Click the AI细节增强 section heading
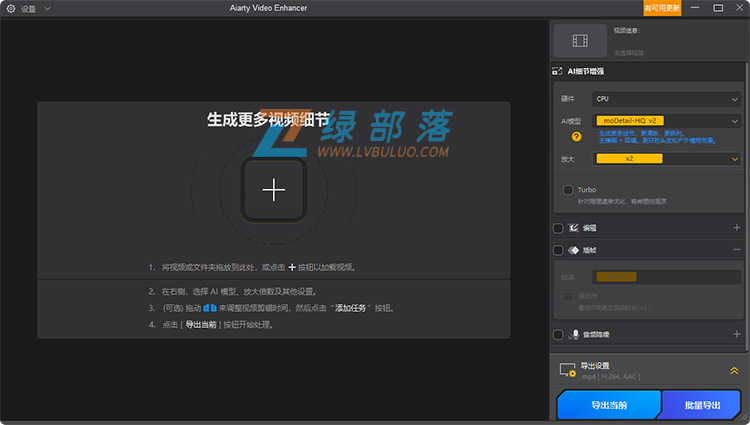 585,71
